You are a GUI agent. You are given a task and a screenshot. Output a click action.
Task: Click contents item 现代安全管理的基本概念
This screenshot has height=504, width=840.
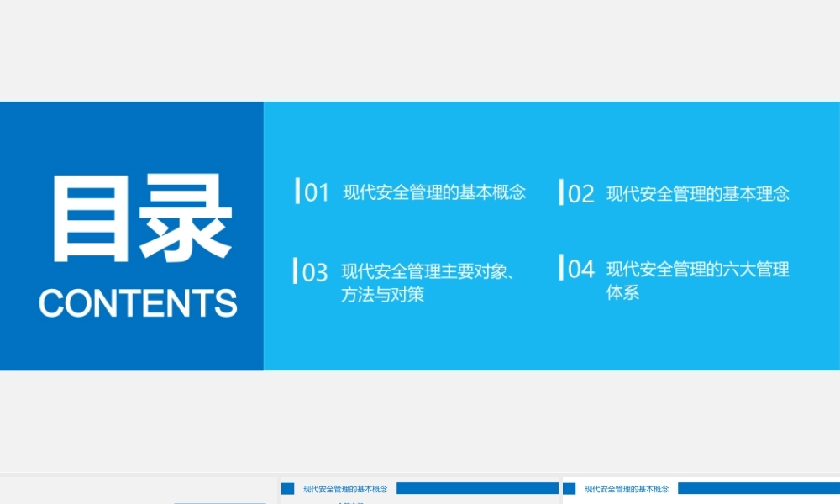tap(434, 192)
